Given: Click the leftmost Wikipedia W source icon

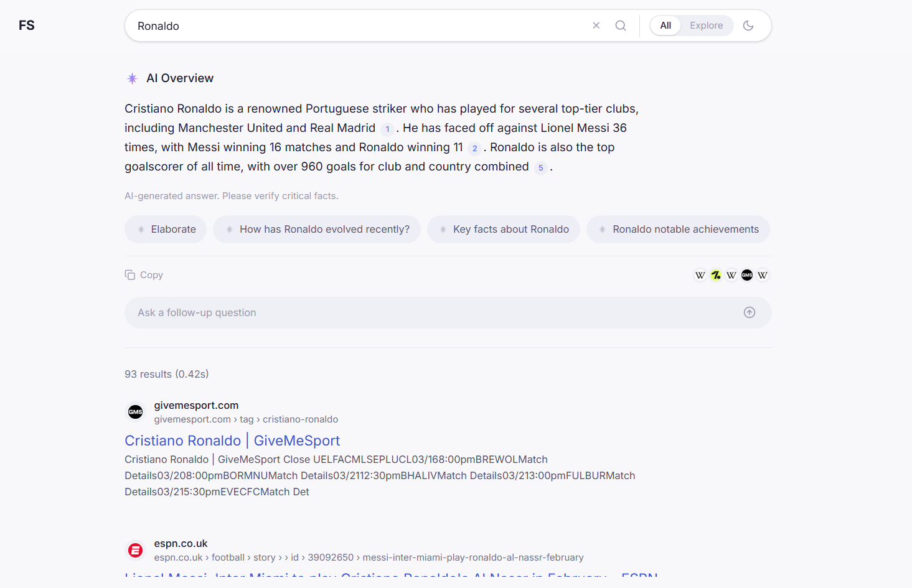Looking at the screenshot, I should [700, 275].
